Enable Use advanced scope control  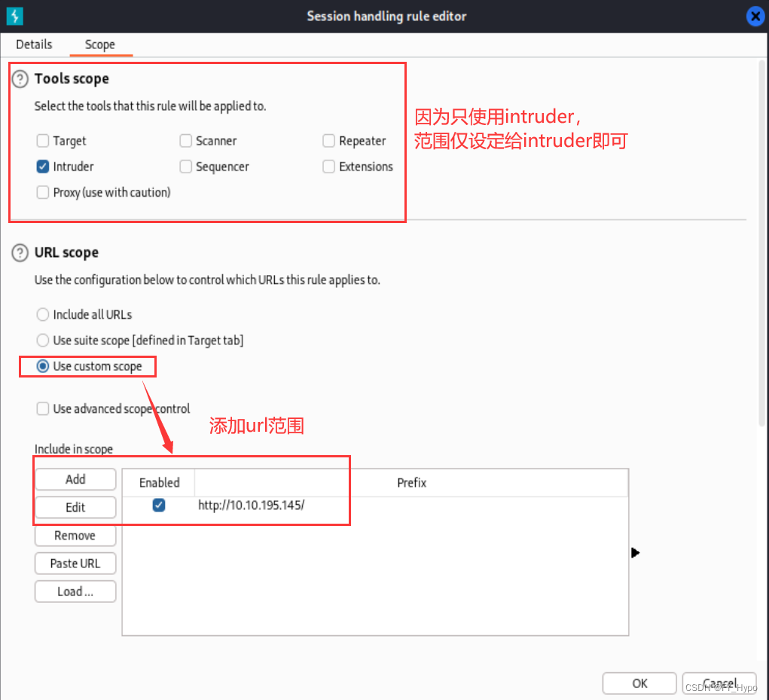point(43,408)
